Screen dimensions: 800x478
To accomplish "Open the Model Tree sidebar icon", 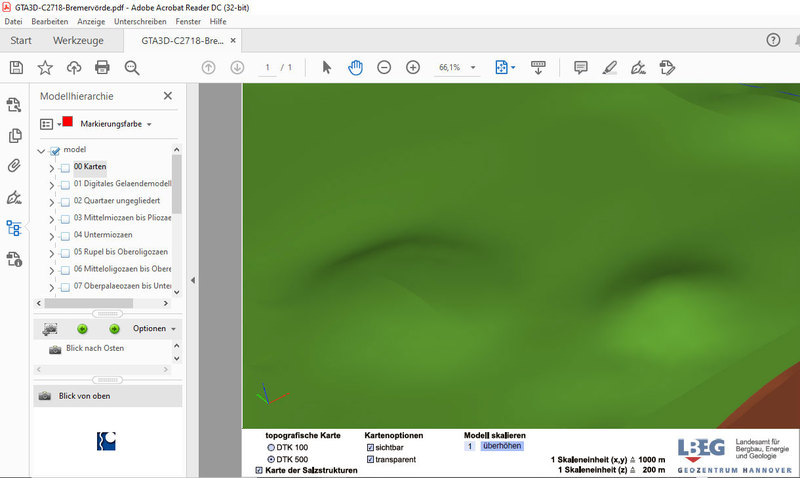I will 14,228.
